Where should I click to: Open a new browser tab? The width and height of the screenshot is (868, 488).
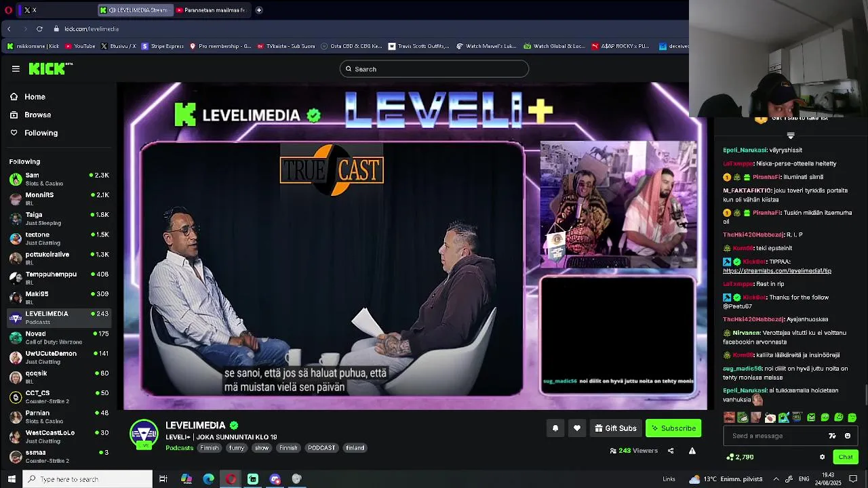coord(258,10)
